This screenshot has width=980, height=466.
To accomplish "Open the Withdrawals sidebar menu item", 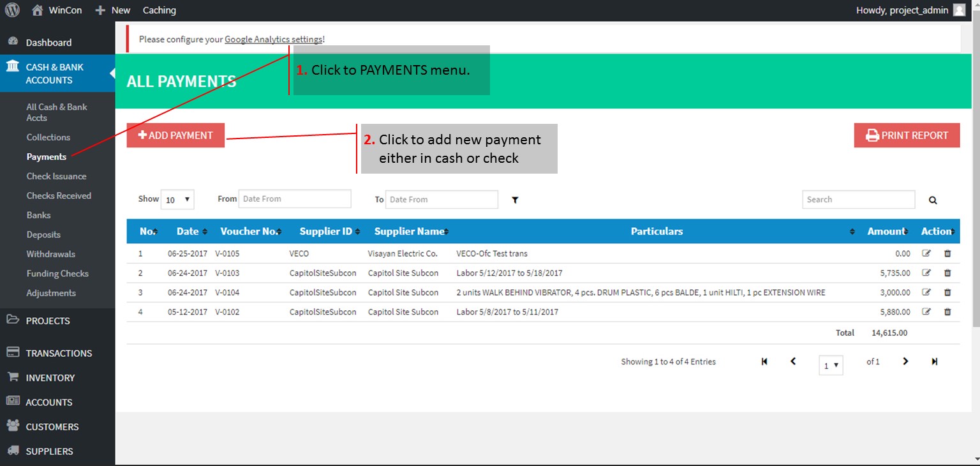I will [50, 254].
